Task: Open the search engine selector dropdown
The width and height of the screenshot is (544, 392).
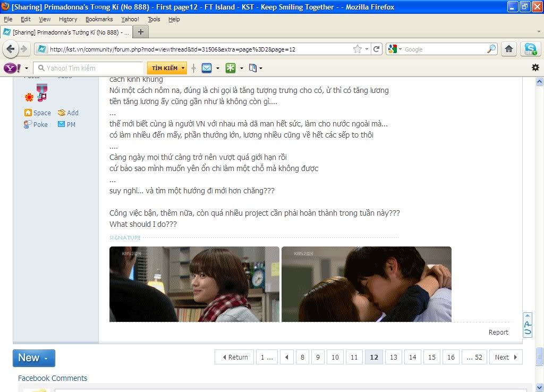Action: click(x=401, y=49)
